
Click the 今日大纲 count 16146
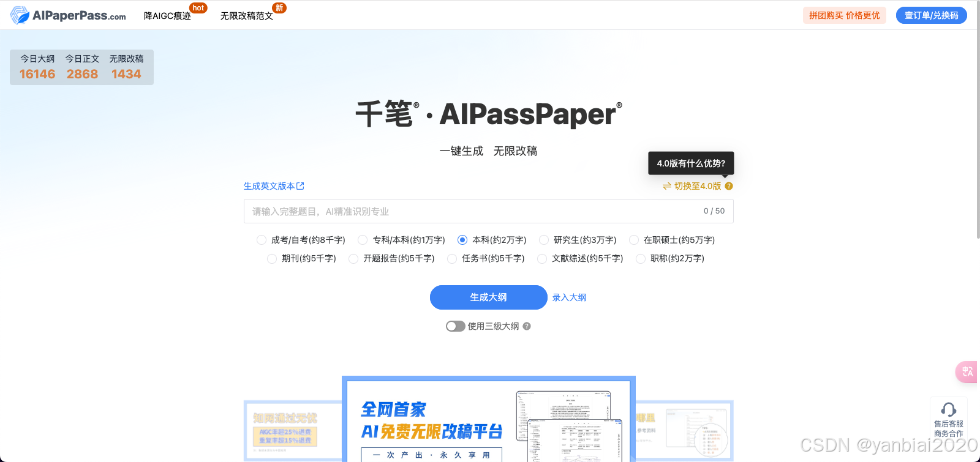click(x=37, y=74)
